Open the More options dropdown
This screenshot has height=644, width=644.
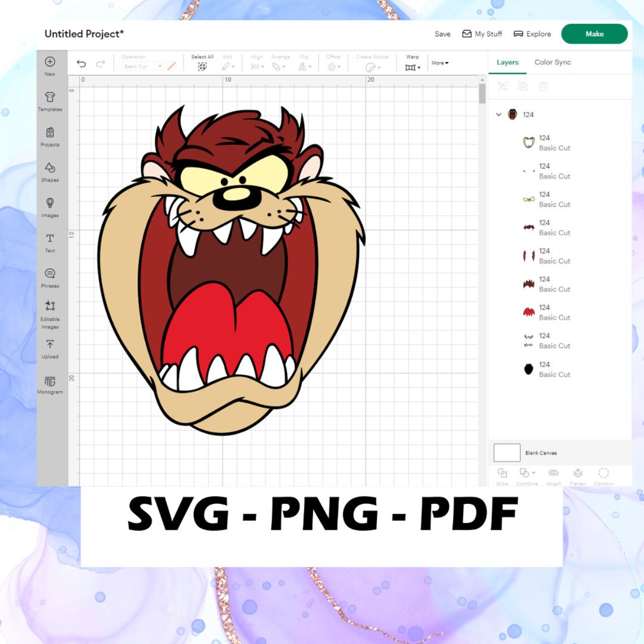tap(439, 63)
